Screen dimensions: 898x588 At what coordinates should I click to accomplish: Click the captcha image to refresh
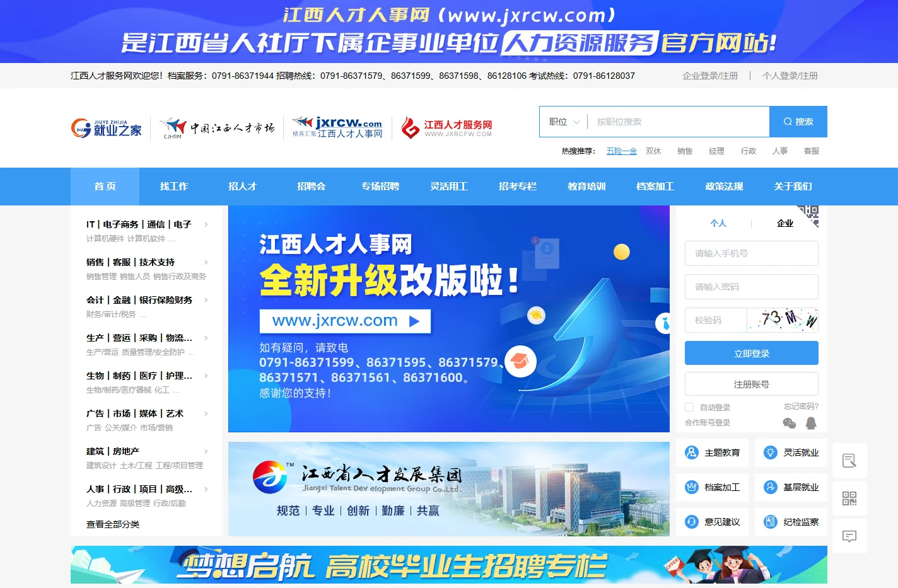coord(783,320)
